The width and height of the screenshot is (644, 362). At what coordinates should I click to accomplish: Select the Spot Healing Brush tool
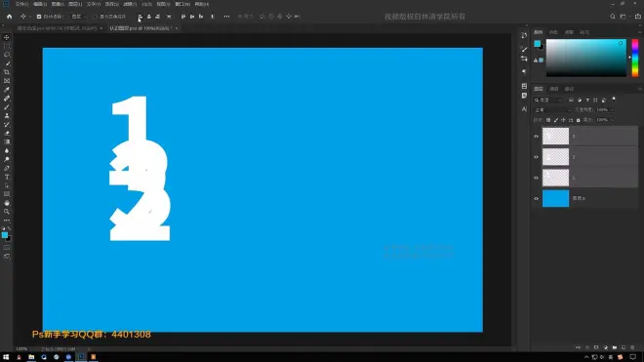pyautogui.click(x=7, y=99)
